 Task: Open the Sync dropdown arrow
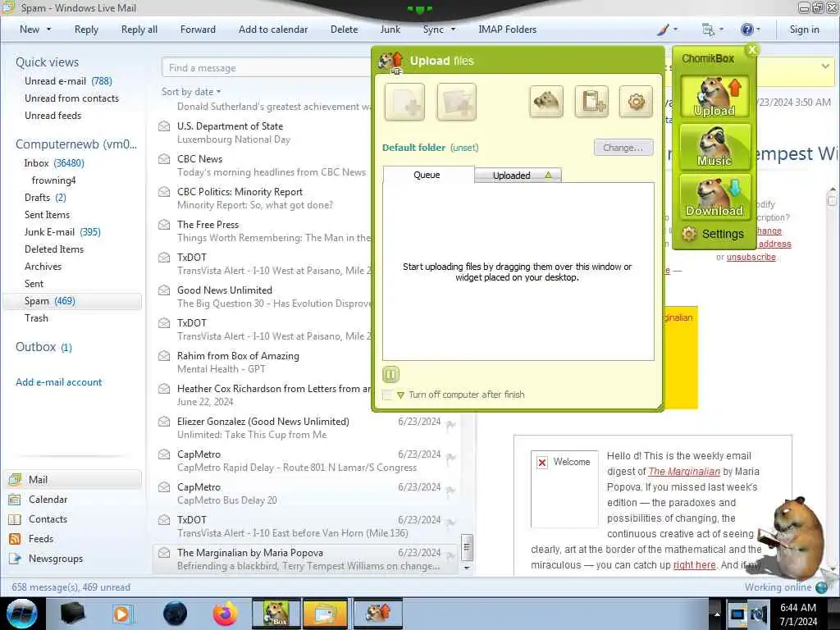coord(453,30)
